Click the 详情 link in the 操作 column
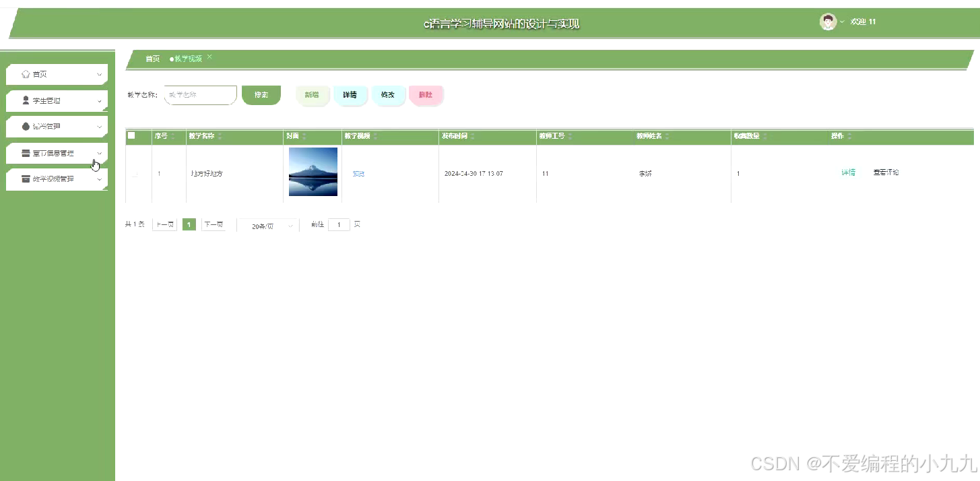The image size is (980, 481). (849, 172)
